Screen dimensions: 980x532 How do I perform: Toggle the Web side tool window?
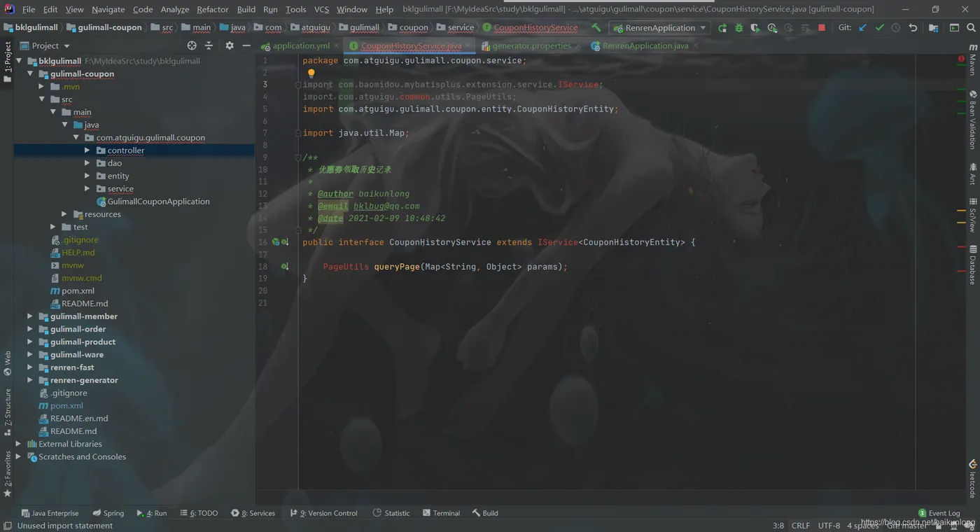click(x=8, y=363)
